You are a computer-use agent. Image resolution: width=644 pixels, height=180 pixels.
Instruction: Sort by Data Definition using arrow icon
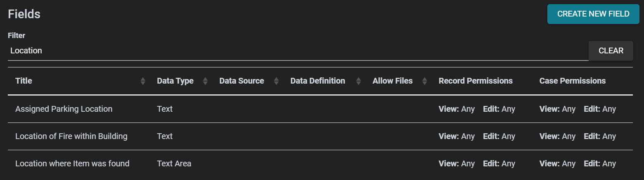click(359, 81)
